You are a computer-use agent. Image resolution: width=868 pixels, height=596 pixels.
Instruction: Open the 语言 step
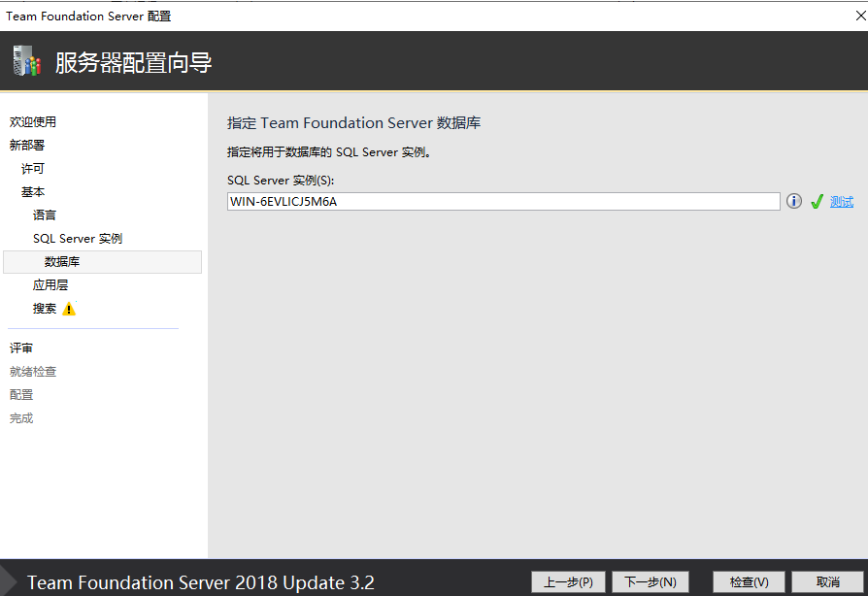click(45, 215)
